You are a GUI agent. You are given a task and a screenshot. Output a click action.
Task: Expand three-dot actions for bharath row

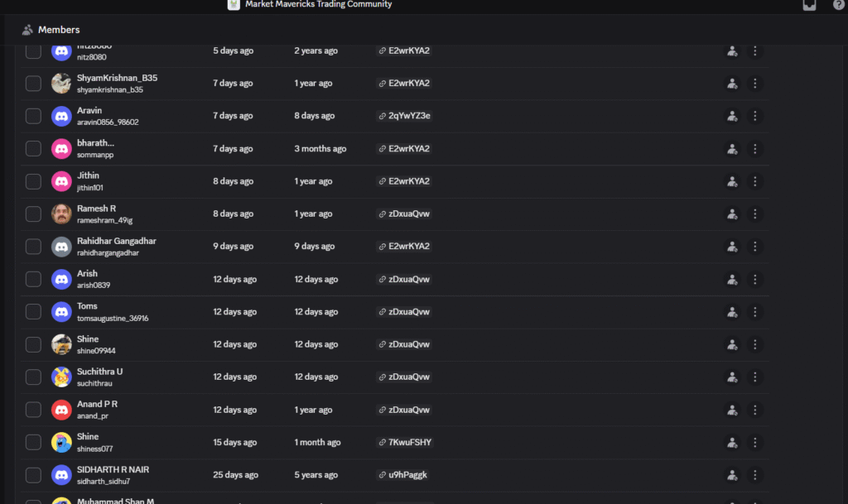754,149
